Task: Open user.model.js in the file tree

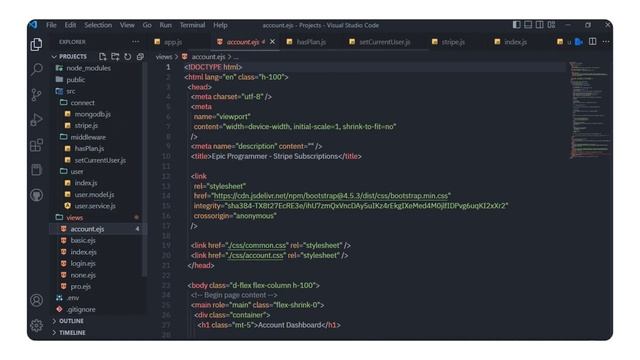Action: click(x=94, y=195)
